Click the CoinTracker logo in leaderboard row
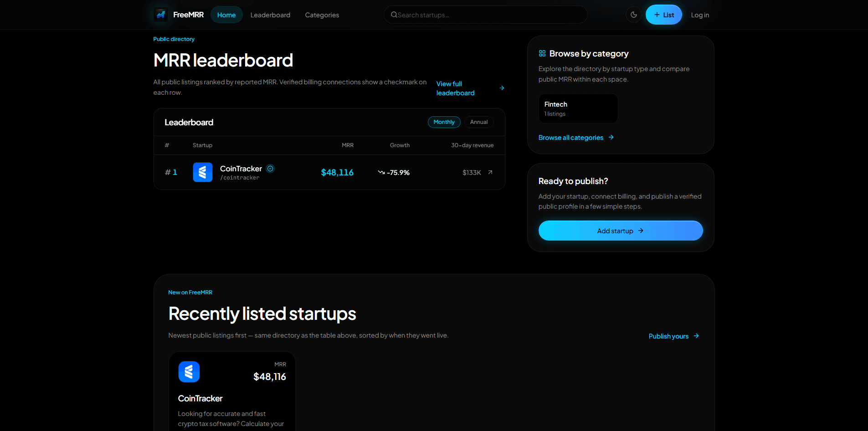Viewport: 868px width, 431px height. (203, 172)
